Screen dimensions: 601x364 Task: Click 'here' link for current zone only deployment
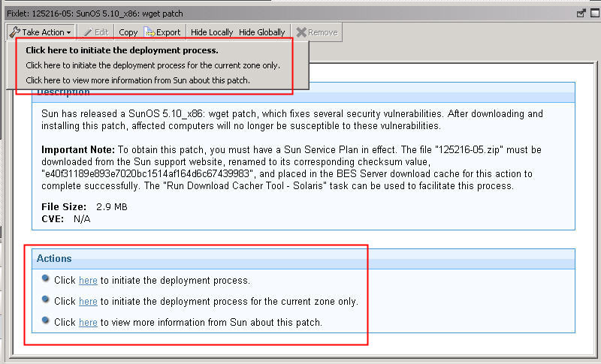(88, 301)
